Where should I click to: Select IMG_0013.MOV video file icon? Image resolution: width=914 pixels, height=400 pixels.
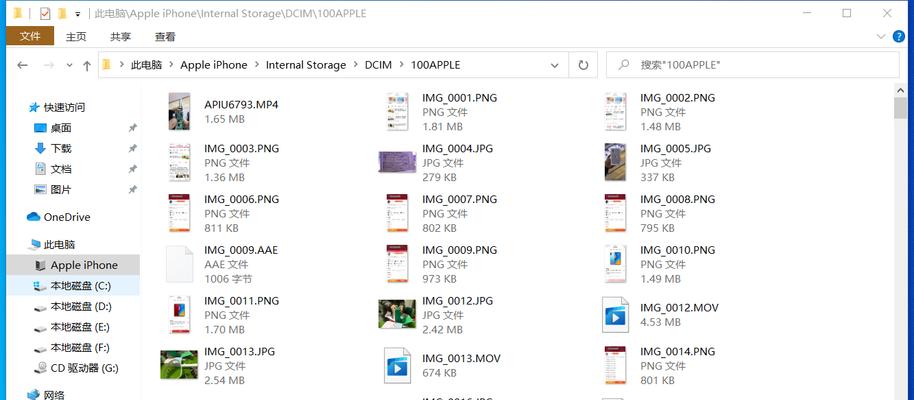[x=397, y=366]
